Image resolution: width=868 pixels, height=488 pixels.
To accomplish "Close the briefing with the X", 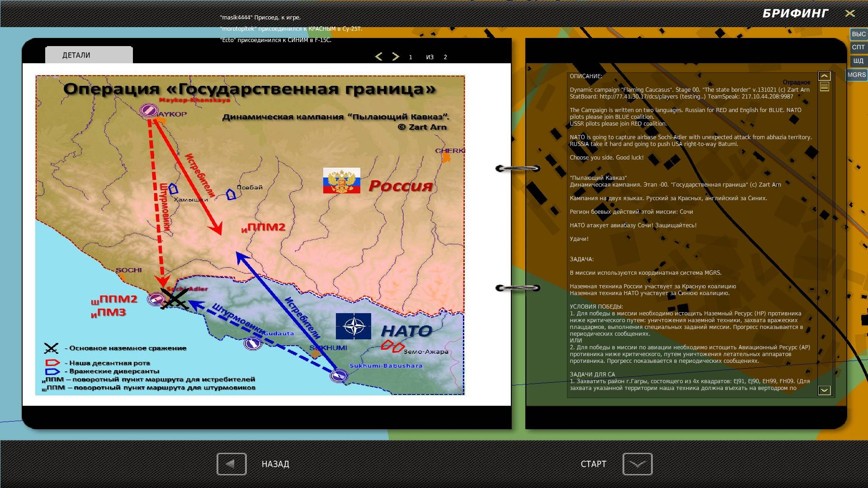I will click(850, 14).
